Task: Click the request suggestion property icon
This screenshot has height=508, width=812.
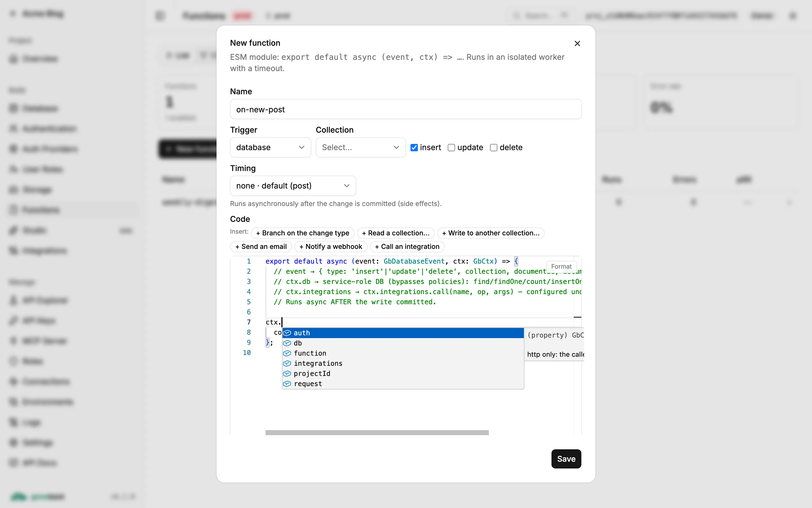Action: pos(287,384)
